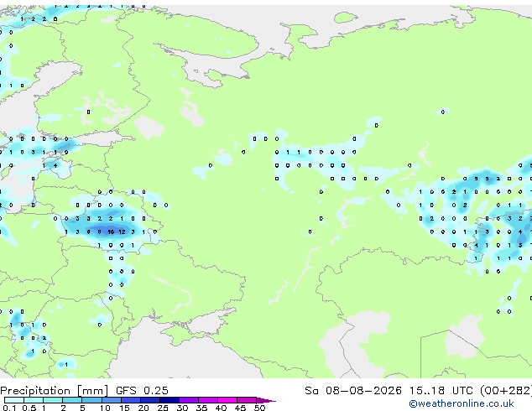Select the 30–35 mm violet legend box
Viewport: 532px width, 411px height.
(x=188, y=400)
